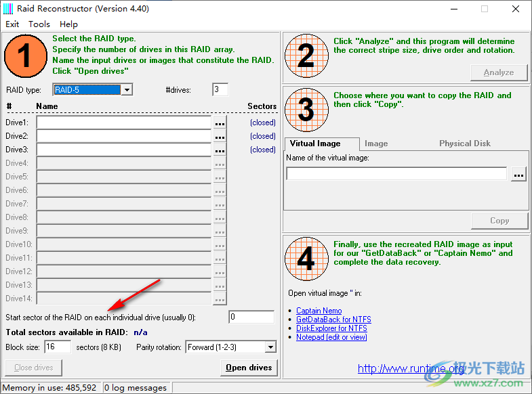Switch to the Physical Disk tab
Viewport: 532px width, 394px height.
point(464,144)
